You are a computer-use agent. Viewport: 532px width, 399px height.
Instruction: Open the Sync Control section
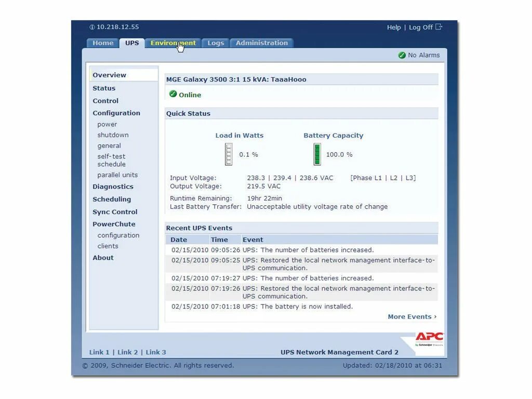tap(115, 212)
